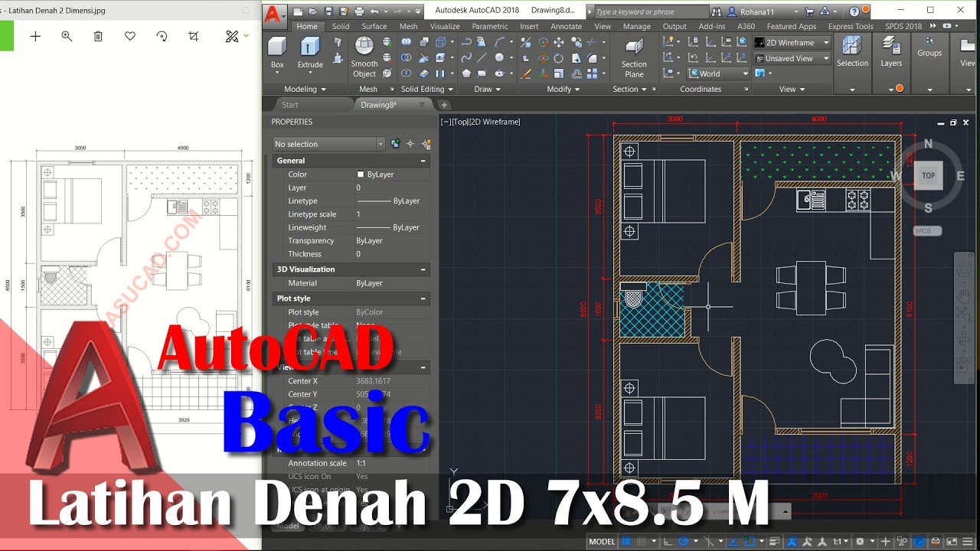Click the Smooth Object mesh tool

pyautogui.click(x=364, y=57)
